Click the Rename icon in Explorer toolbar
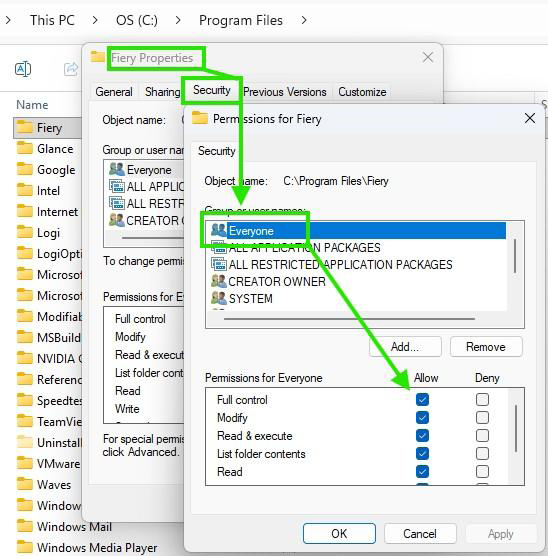This screenshot has height=556, width=548. (23, 69)
